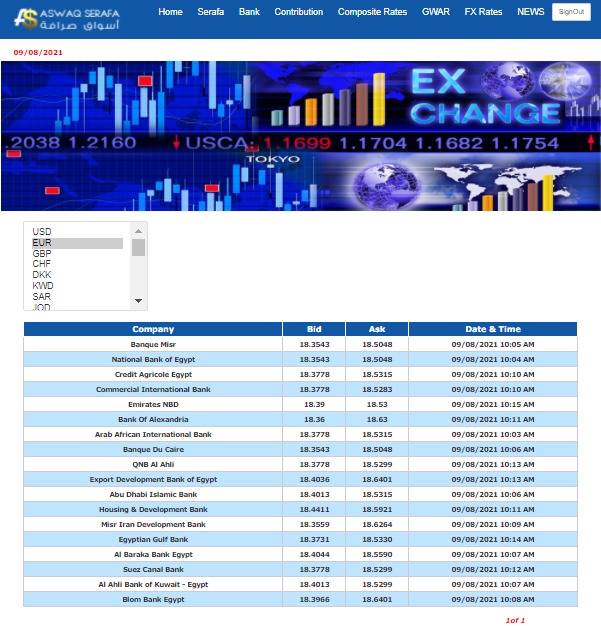
Task: Click QNB Al Ahli name
Action: click(x=153, y=465)
